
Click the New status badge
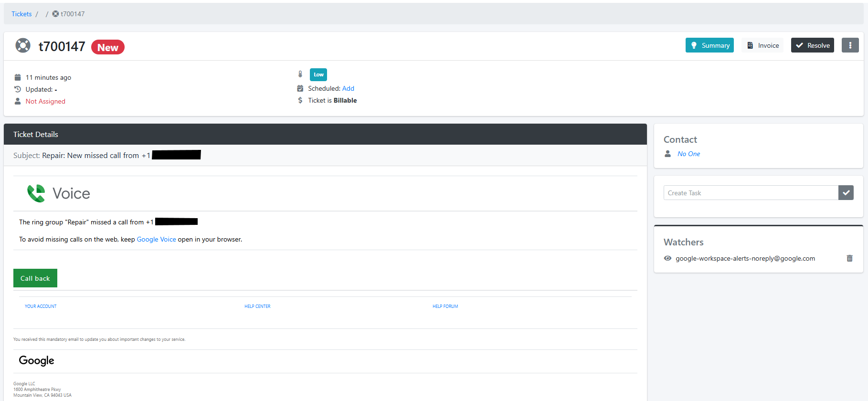pos(108,47)
